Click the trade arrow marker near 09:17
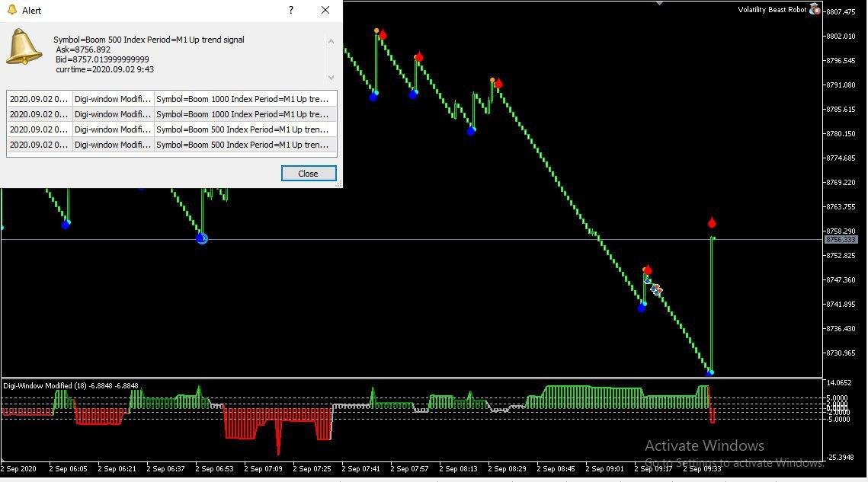868x482 pixels. [x=657, y=289]
